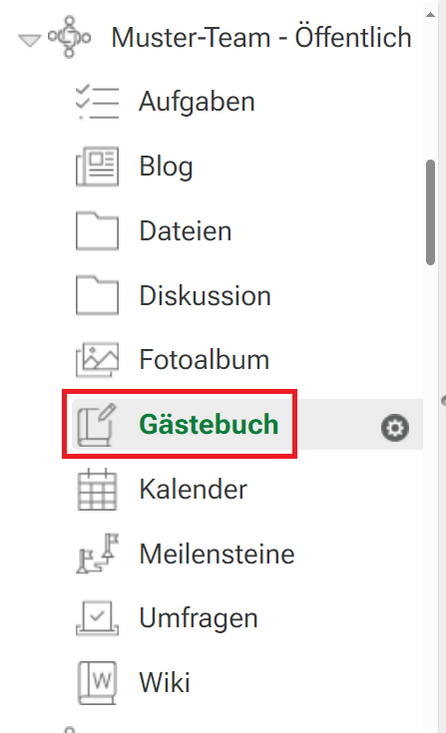Open the Aufgaben entry
Image resolution: width=446 pixels, height=733 pixels.
[x=197, y=101]
